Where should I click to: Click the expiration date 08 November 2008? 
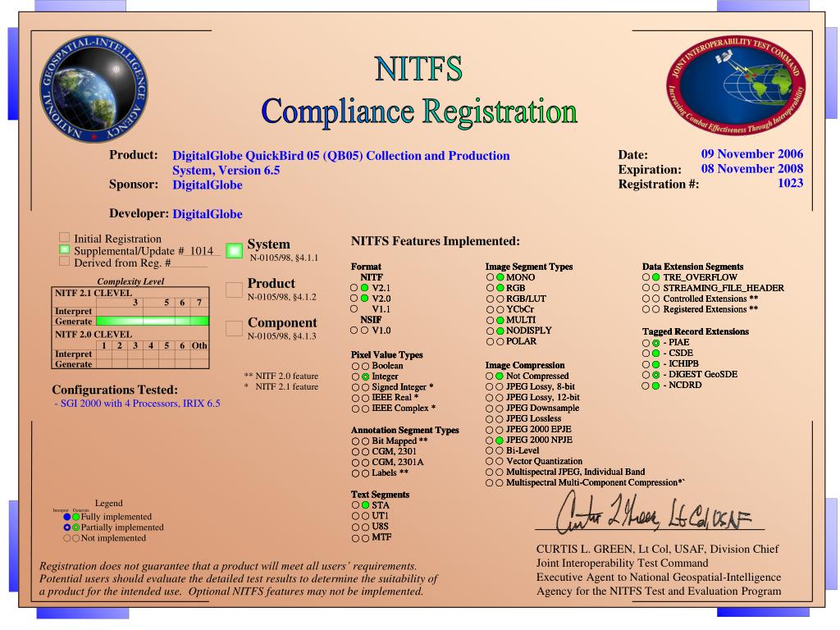pos(752,169)
